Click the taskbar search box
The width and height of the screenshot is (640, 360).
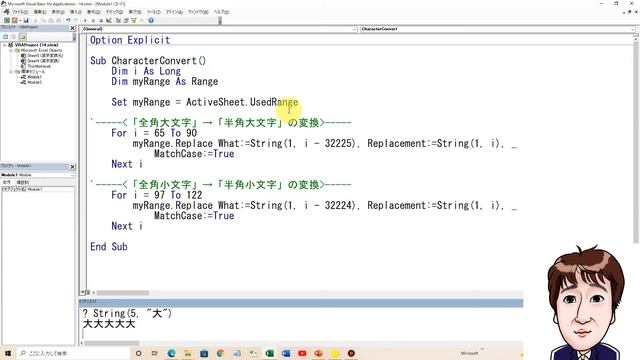tap(73, 353)
